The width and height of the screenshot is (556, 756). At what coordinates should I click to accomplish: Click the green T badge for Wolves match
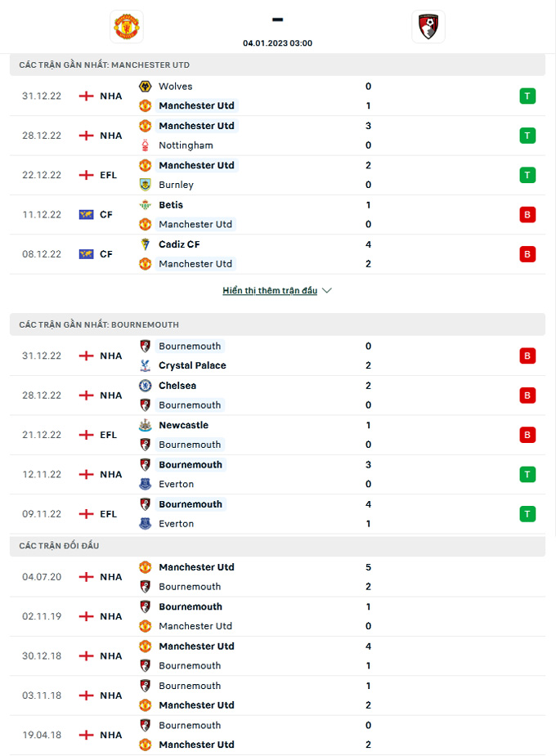tap(527, 96)
